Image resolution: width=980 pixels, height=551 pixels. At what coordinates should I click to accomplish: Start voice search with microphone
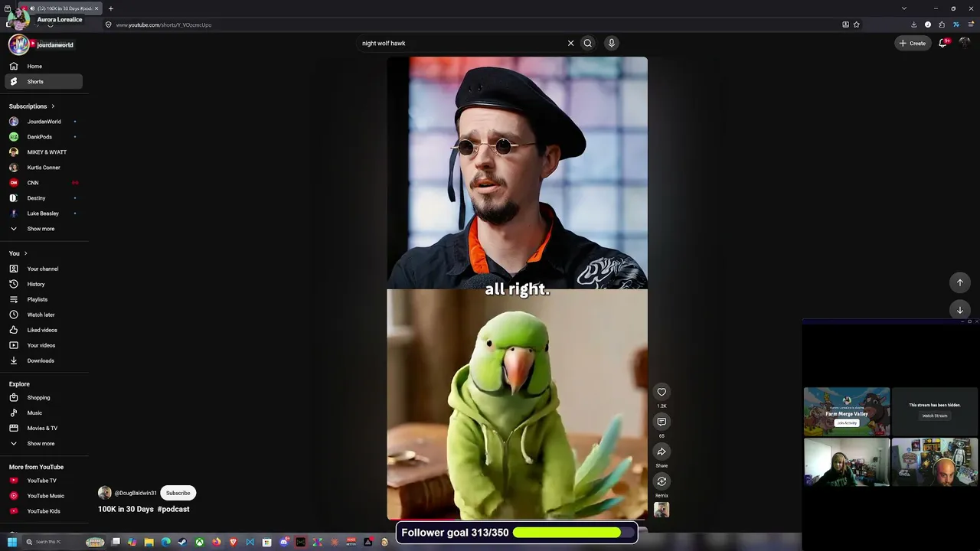pos(611,44)
